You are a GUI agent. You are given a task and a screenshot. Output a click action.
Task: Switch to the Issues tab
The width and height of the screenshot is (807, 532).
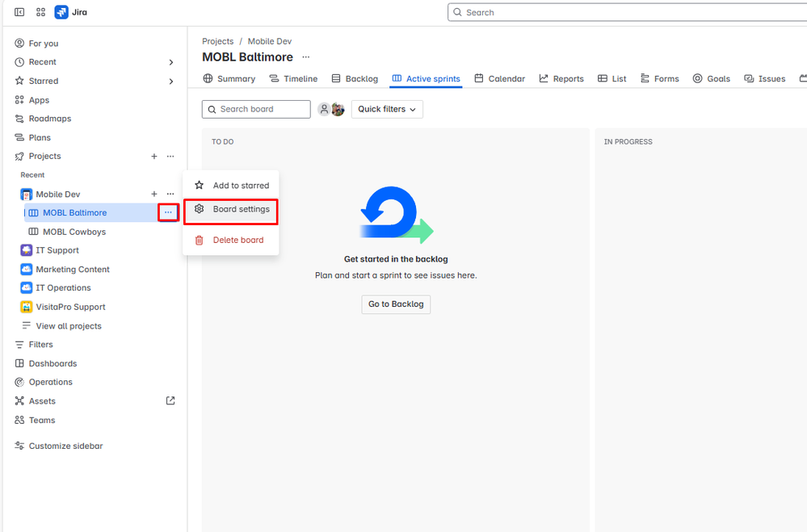click(765, 79)
